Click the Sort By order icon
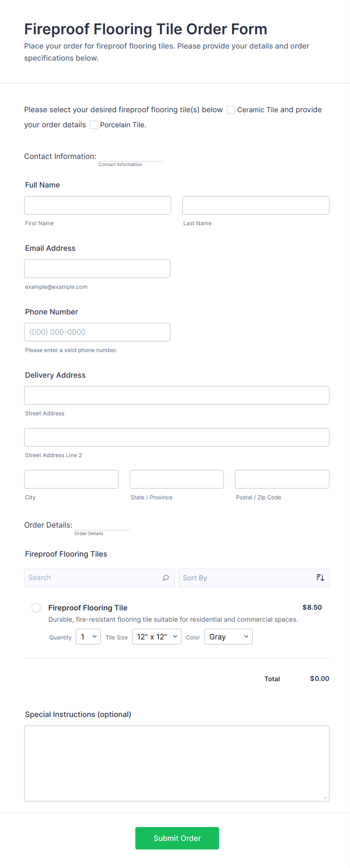 [x=320, y=578]
